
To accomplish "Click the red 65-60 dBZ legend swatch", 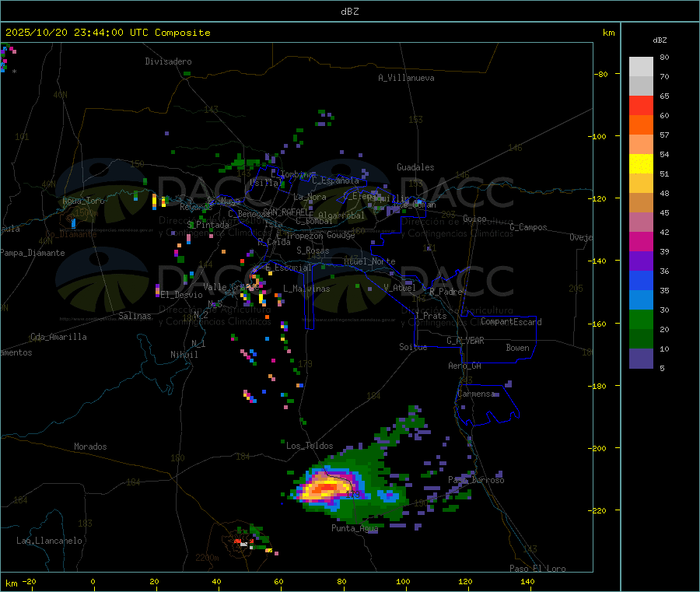I will [x=641, y=105].
